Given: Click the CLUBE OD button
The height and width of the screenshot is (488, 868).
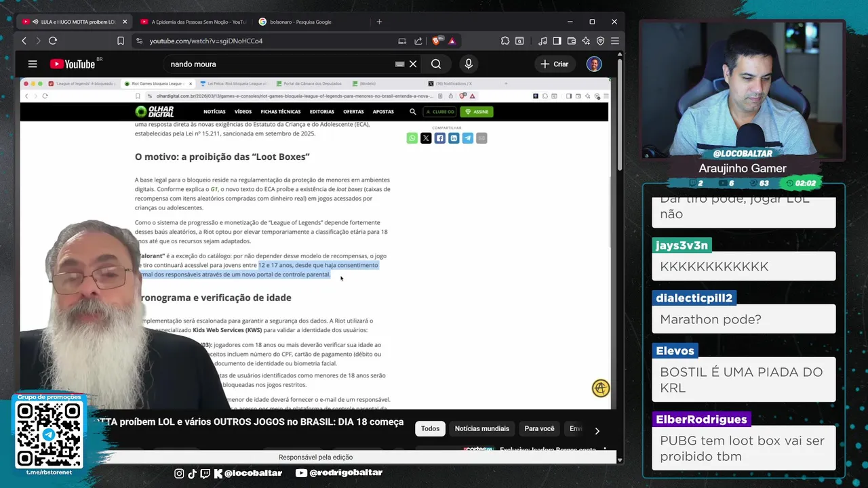Looking at the screenshot, I should (x=439, y=112).
